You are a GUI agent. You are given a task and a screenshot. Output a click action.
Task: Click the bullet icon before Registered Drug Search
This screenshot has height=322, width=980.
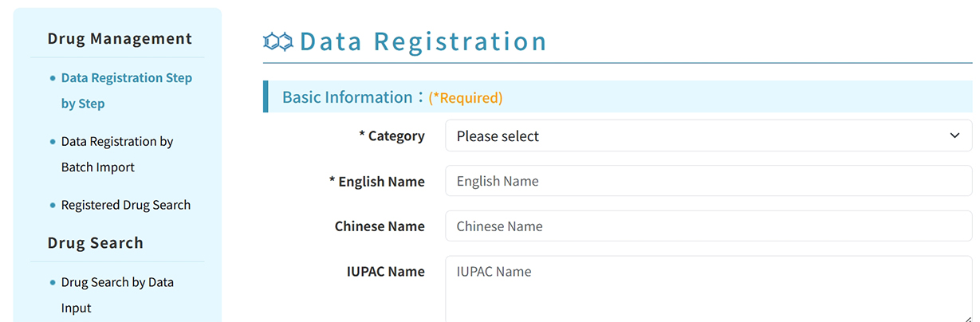(53, 206)
